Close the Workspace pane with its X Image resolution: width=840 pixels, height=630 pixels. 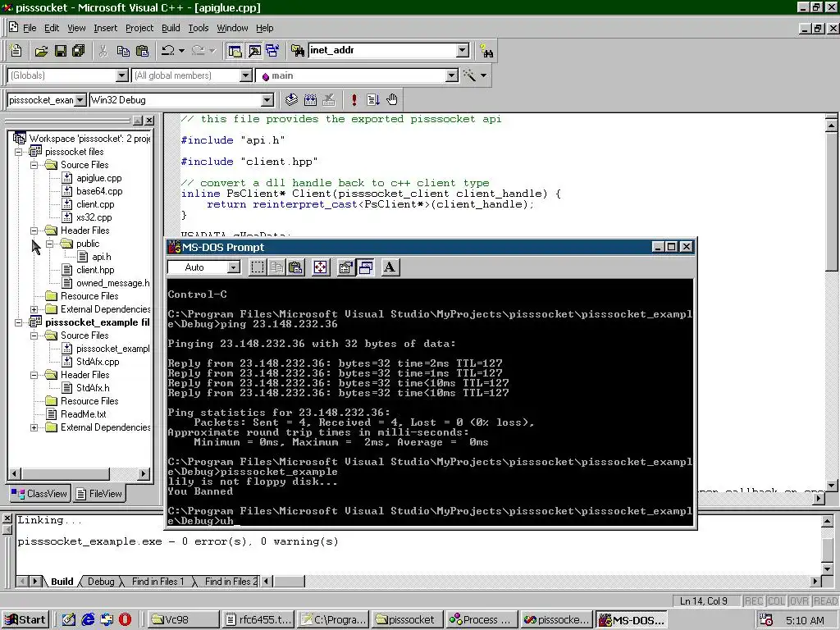click(149, 121)
